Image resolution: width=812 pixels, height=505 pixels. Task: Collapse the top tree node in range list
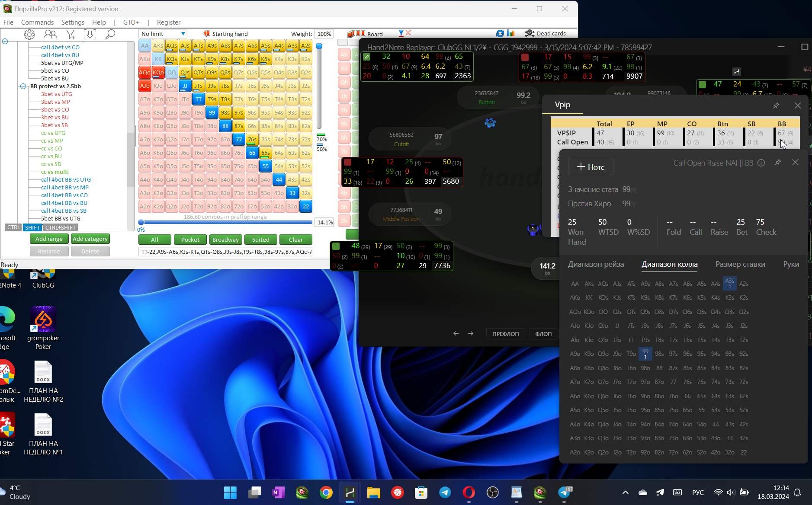pyautogui.click(x=5, y=42)
